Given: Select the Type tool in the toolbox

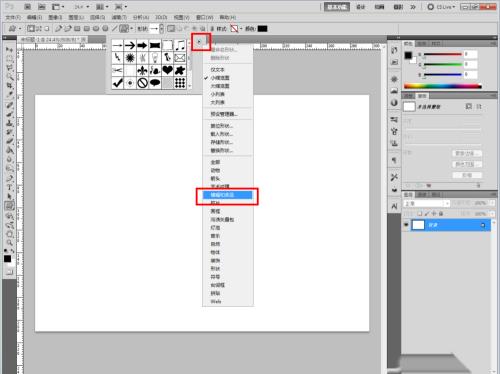Looking at the screenshot, I should 9,187.
